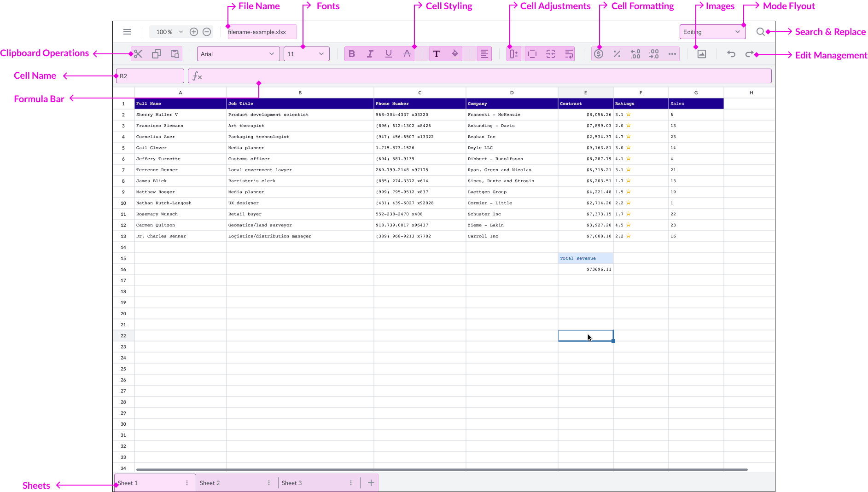Open the hamburger menu
The image size is (868, 492).
[x=127, y=32]
